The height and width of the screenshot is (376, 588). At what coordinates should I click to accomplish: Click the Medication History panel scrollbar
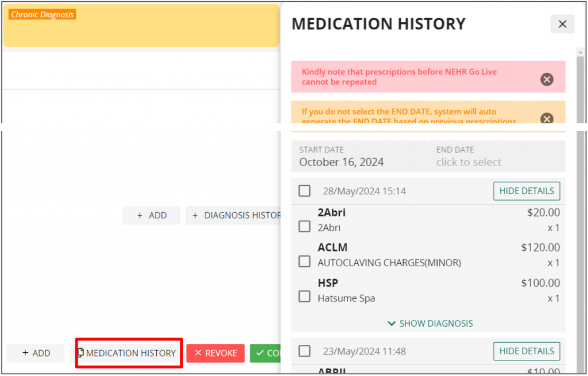(580, 210)
